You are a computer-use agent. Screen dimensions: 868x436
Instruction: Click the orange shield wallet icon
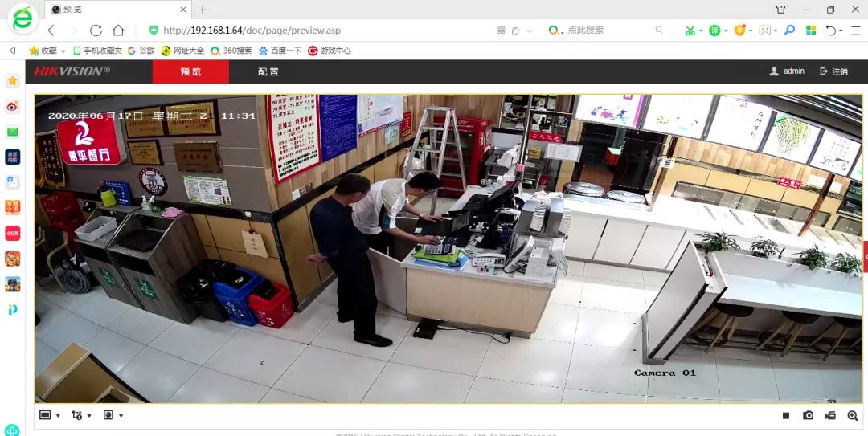pos(739,31)
